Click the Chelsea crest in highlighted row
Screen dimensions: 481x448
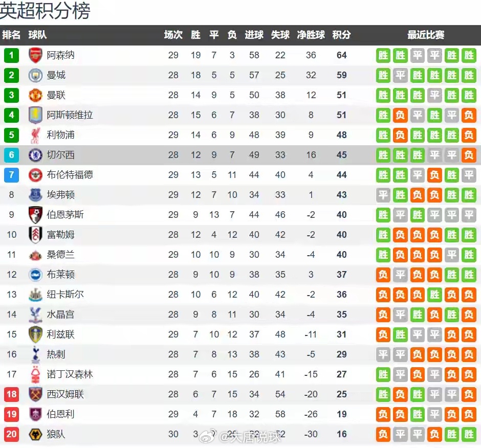click(x=35, y=155)
